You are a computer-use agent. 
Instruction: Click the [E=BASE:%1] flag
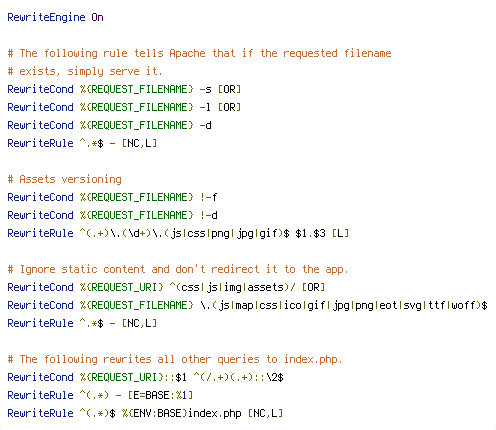(x=160, y=395)
